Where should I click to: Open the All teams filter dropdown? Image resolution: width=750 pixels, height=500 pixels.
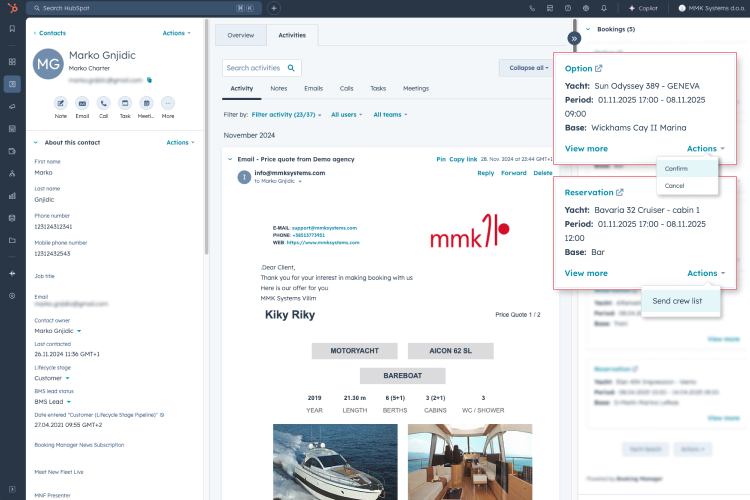(390, 115)
